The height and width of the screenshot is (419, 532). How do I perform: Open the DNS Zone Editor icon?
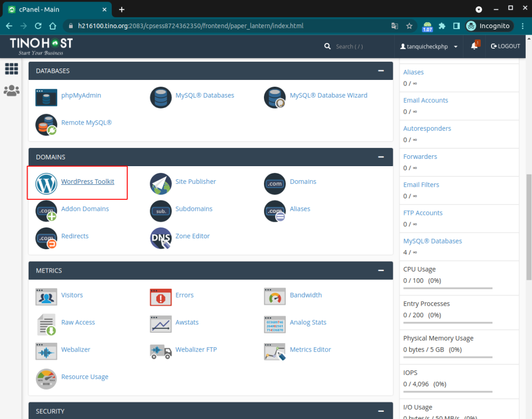(161, 238)
